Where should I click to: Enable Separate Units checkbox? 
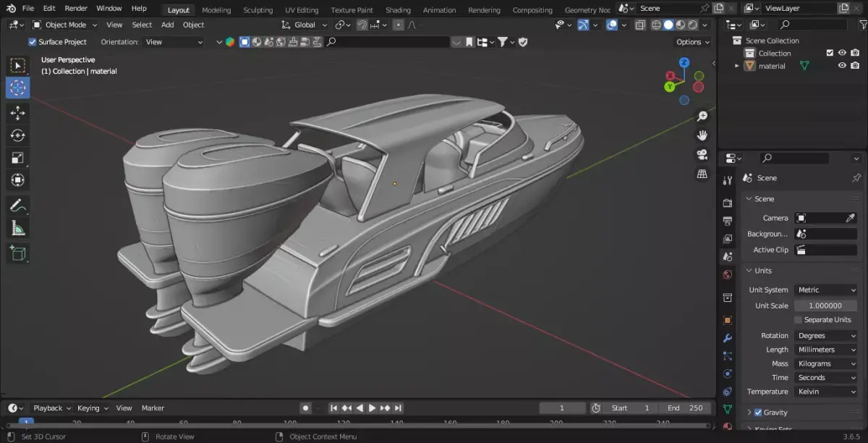point(798,320)
